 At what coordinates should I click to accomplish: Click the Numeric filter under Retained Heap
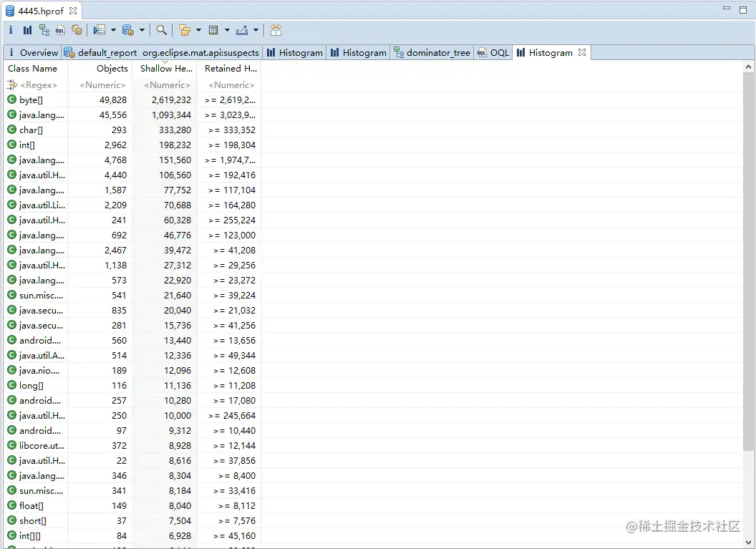tap(231, 85)
